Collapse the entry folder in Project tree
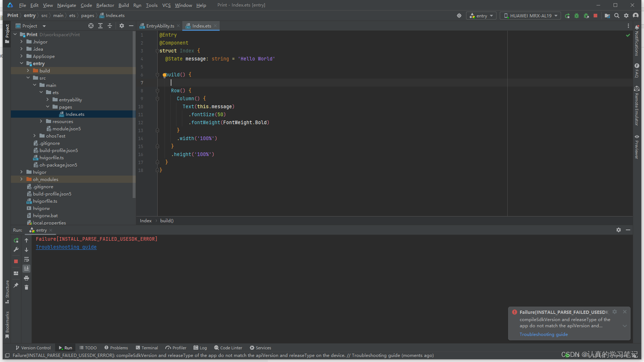This screenshot has width=644, height=362. [x=21, y=63]
